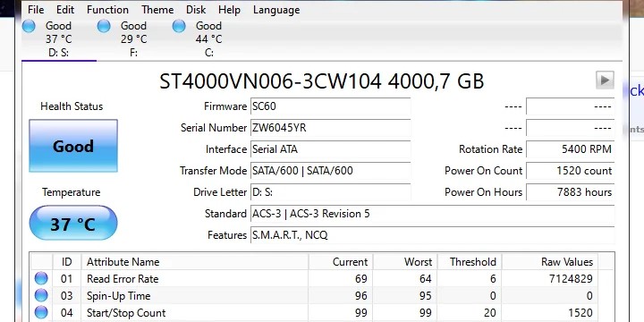Viewport: 644px width, 322px height.
Task: Click the Features field S.M.A.R.T., NCQ
Action: (x=433, y=235)
